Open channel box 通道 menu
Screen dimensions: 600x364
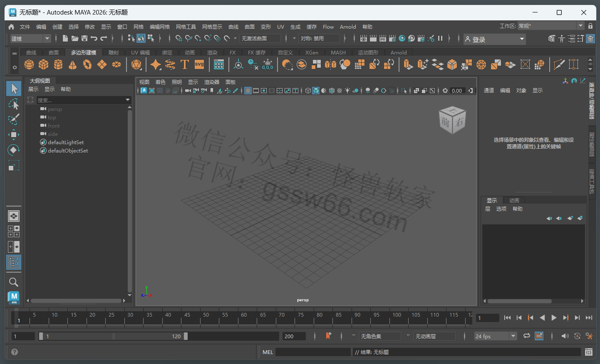pyautogui.click(x=489, y=90)
